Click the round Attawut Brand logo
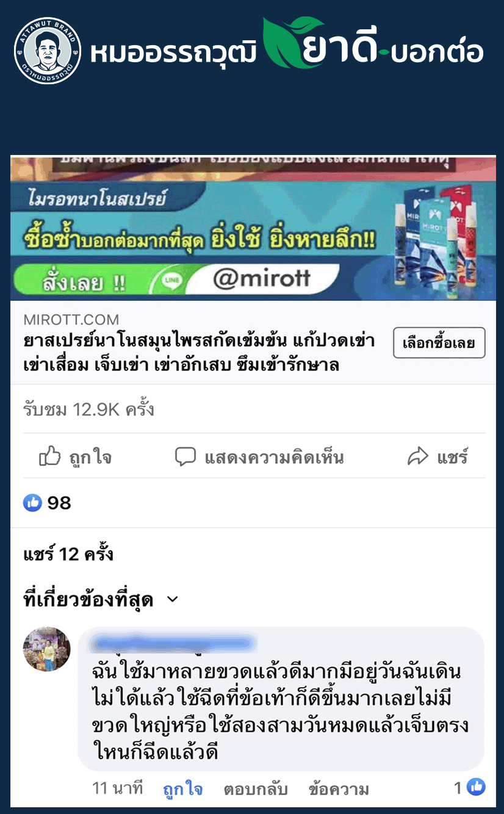The width and height of the screenshot is (504, 814). click(47, 51)
